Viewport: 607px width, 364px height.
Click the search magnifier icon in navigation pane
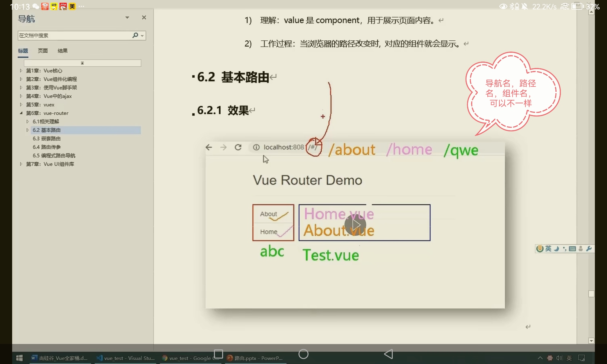click(x=135, y=35)
